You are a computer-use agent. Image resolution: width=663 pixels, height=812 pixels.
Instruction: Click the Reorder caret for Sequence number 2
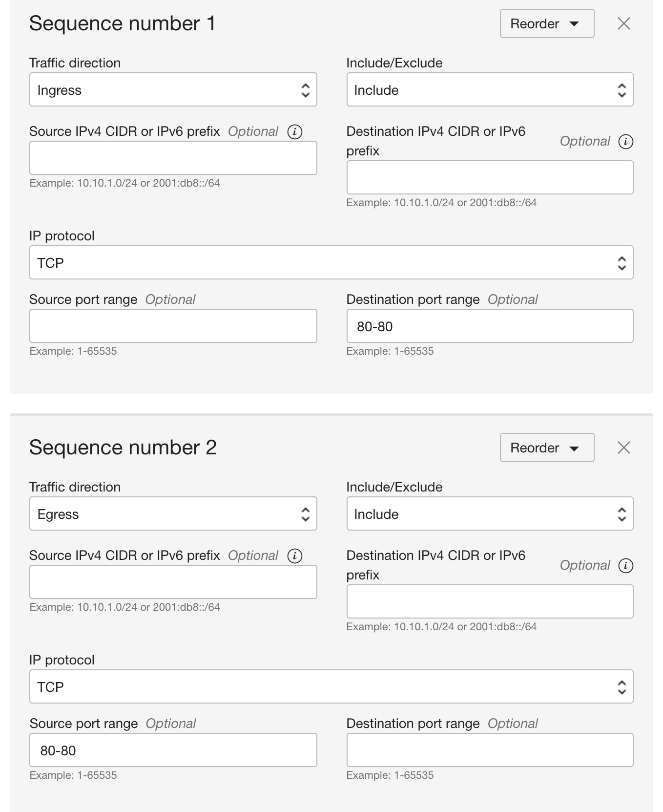575,448
